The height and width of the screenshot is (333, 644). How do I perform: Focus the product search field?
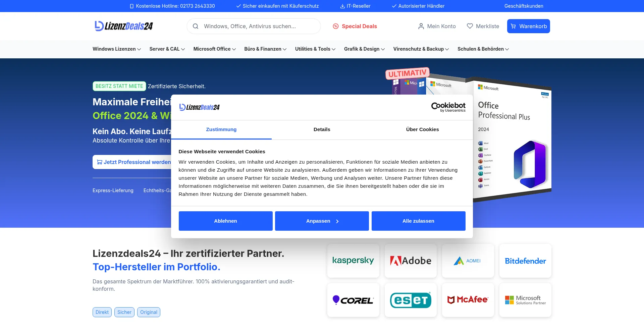click(254, 26)
